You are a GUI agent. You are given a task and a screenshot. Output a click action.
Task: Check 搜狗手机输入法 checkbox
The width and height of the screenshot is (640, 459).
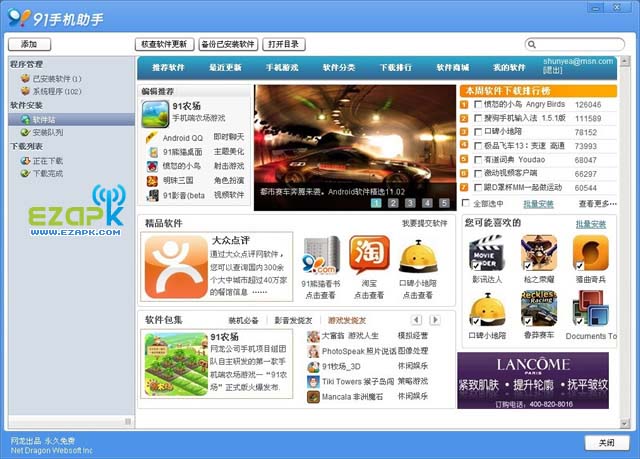[478, 118]
